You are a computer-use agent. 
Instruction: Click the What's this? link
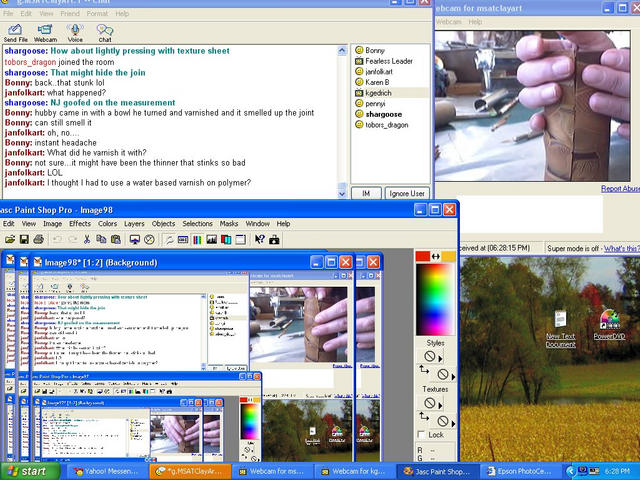click(622, 248)
